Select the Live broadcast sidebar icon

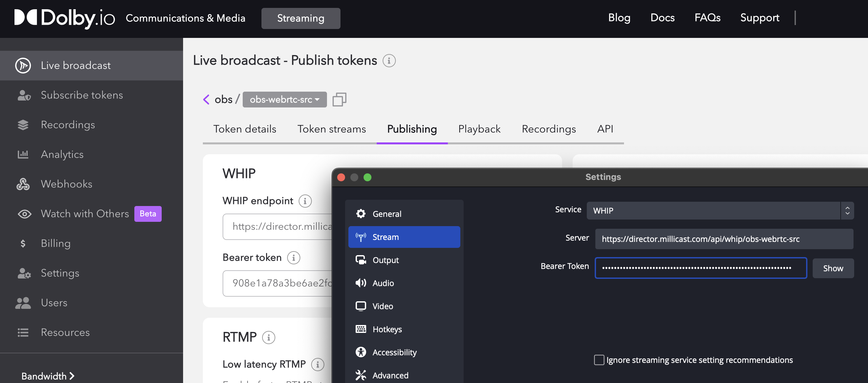pyautogui.click(x=23, y=65)
